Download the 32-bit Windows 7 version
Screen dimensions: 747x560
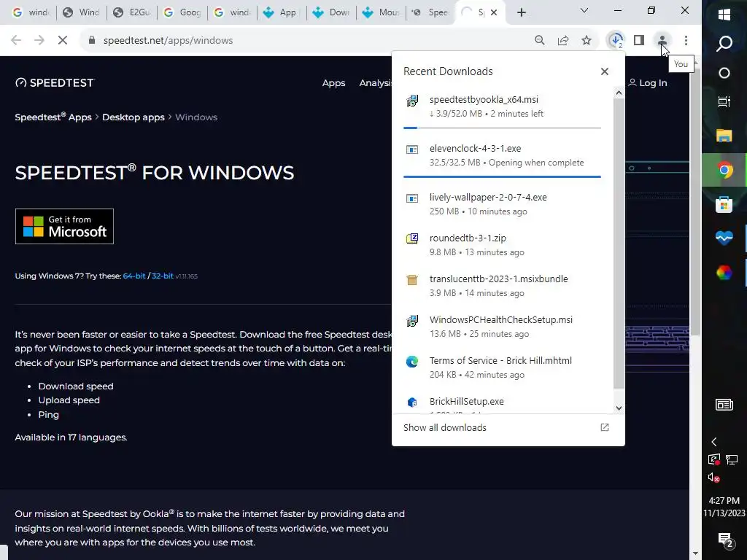tap(163, 276)
